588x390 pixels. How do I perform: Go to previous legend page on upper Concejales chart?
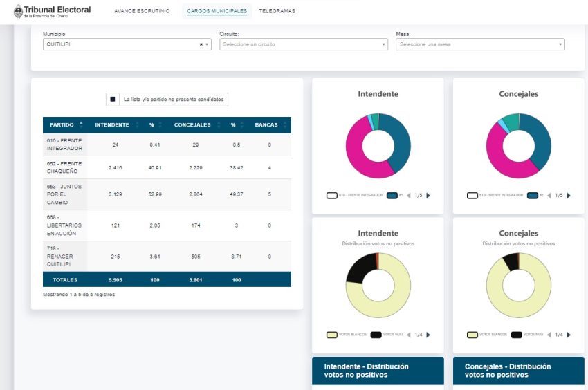[549, 196]
